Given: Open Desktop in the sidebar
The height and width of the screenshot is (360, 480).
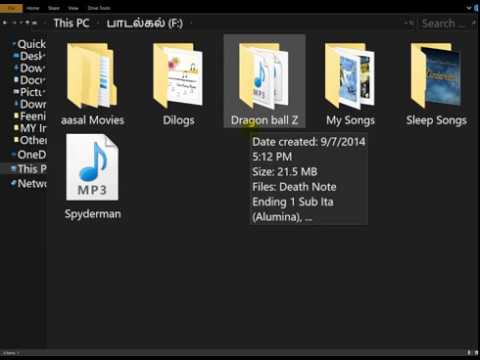Looking at the screenshot, I should click(30, 56).
